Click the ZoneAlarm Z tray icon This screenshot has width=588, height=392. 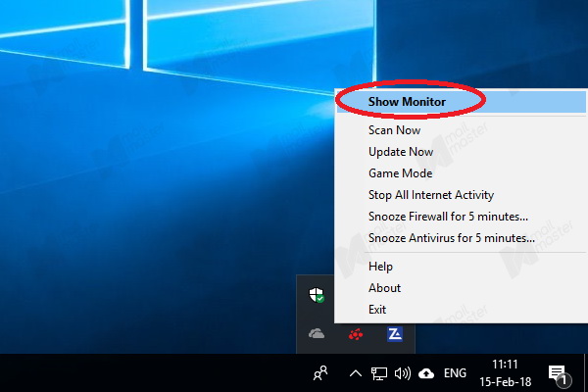(395, 334)
